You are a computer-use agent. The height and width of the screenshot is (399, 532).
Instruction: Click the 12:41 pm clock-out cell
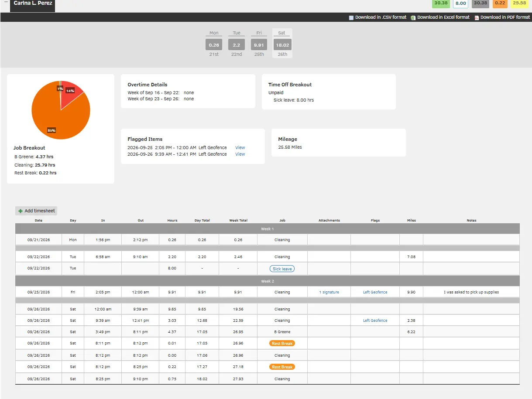pos(141,321)
